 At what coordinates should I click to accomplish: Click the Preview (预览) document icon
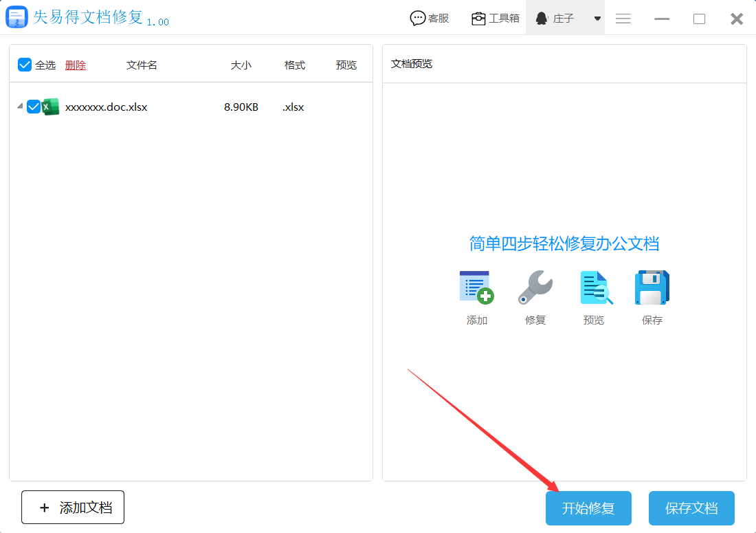[x=596, y=287]
